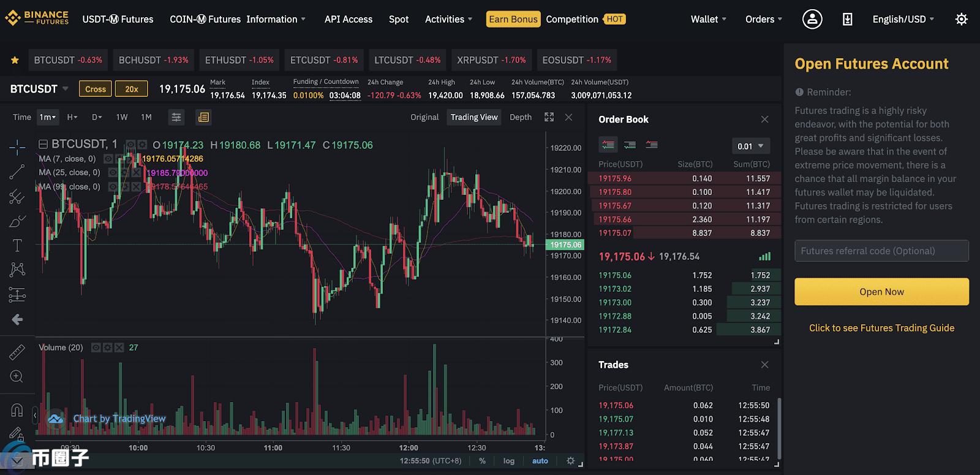Image resolution: width=980 pixels, height=475 pixels.
Task: Expand the Orders dropdown
Action: tap(764, 19)
